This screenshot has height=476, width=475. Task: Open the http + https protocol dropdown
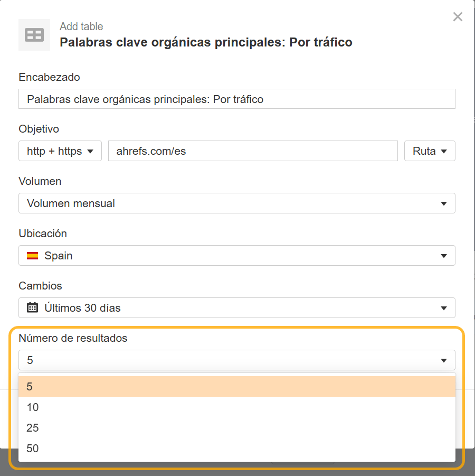pos(60,151)
